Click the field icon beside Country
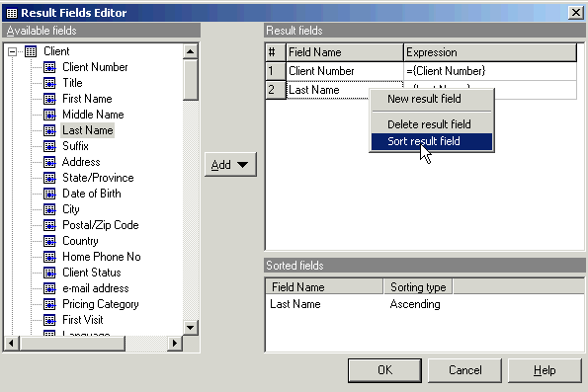Image resolution: width=588 pixels, height=392 pixels. (49, 241)
